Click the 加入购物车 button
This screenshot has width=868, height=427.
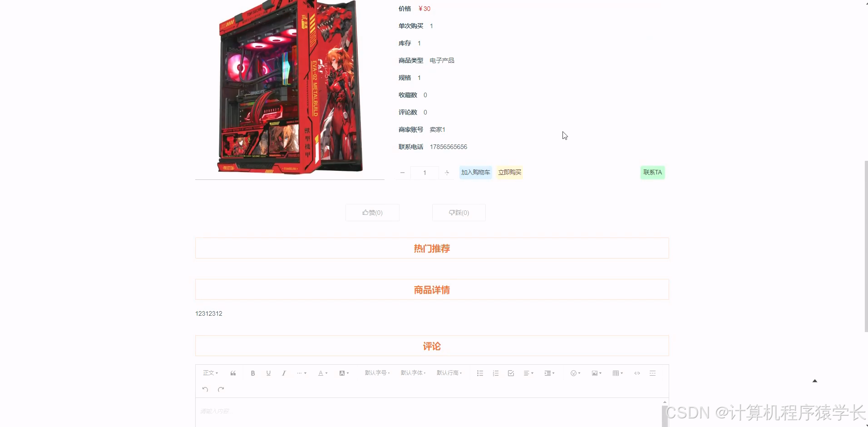tap(475, 172)
